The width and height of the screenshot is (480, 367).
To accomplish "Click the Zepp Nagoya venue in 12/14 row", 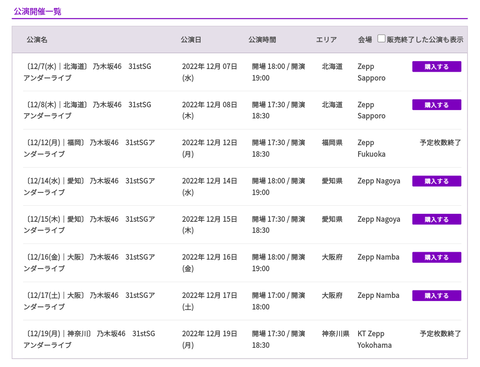I will point(379,181).
